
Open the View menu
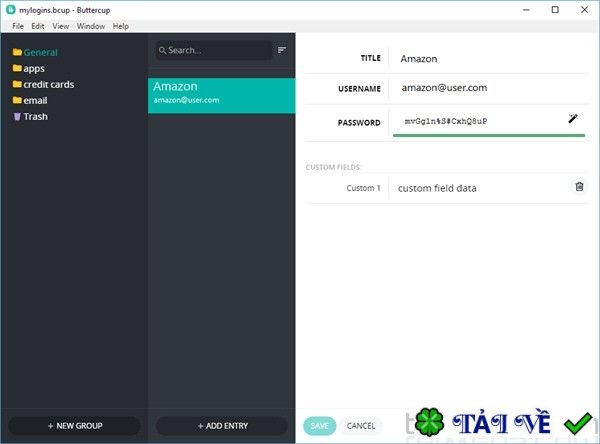coord(60,26)
